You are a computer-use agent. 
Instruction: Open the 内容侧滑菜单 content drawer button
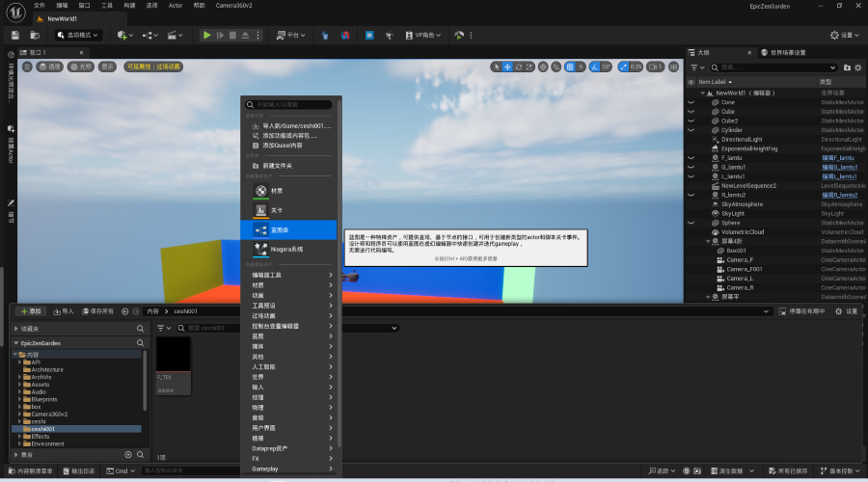[31, 471]
